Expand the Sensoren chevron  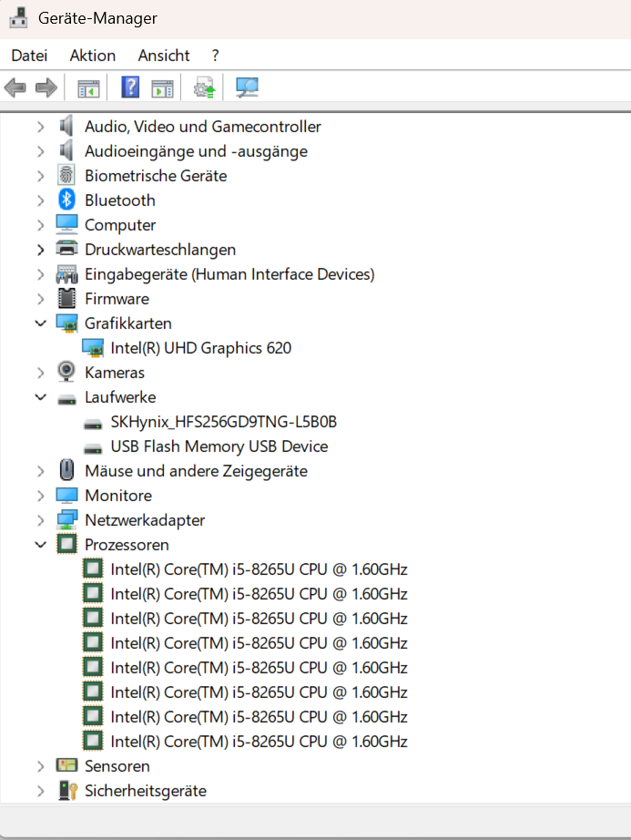pyautogui.click(x=41, y=766)
